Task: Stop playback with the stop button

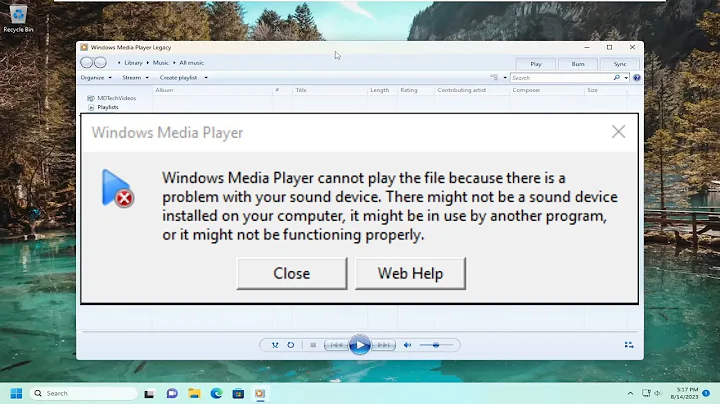Action: 313,345
